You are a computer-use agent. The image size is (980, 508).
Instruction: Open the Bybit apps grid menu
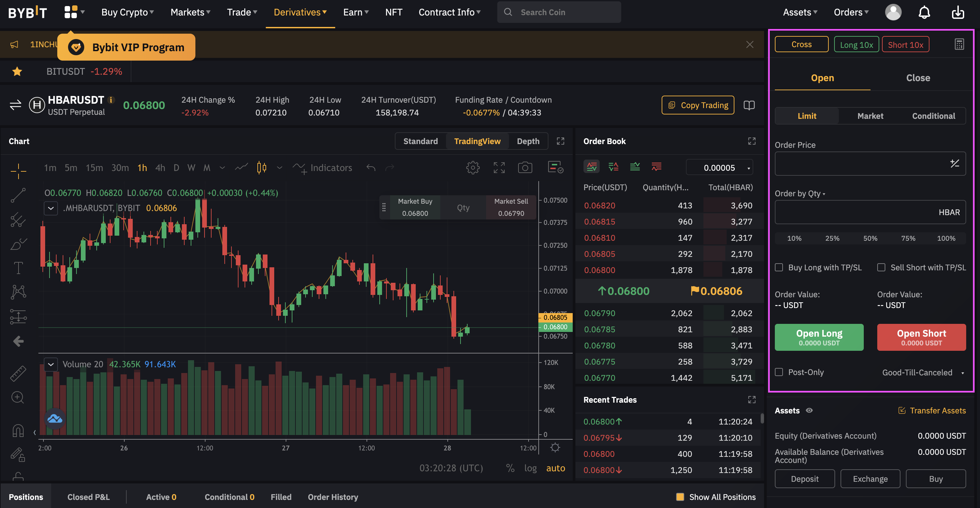pyautogui.click(x=71, y=12)
